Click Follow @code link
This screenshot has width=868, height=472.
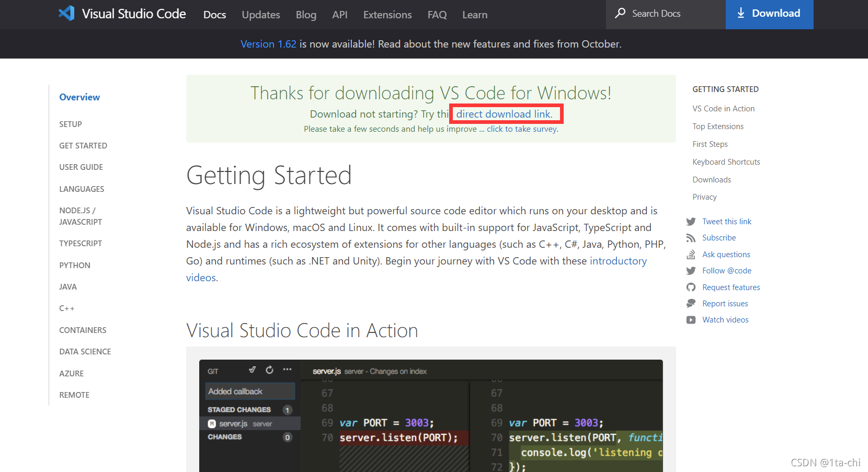[727, 271]
